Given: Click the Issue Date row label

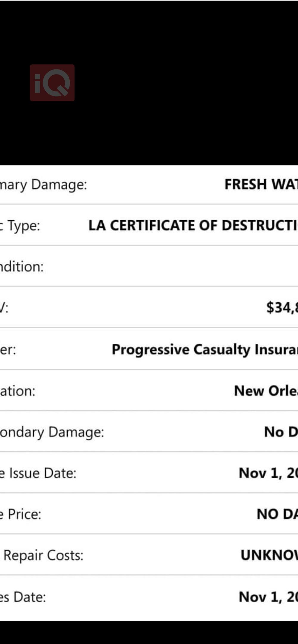Looking at the screenshot, I should point(38,473).
